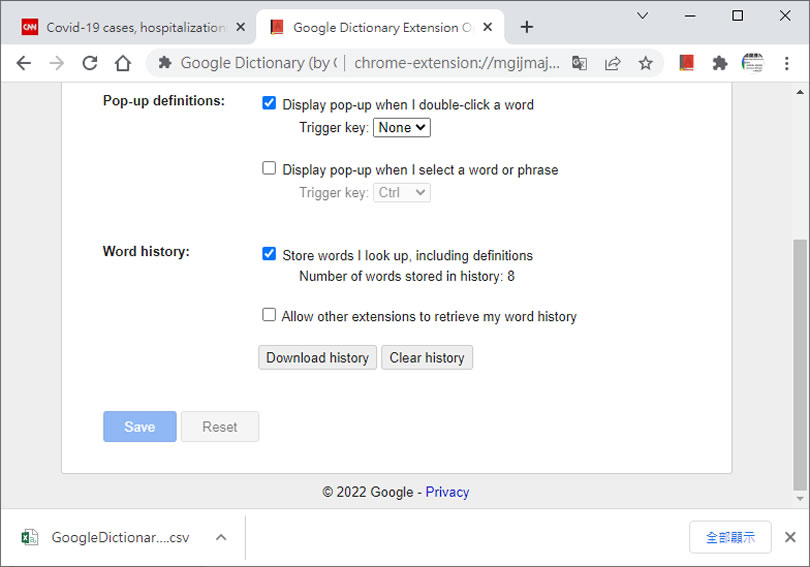Expand download options for csv file
This screenshot has width=810, height=567.
221,538
